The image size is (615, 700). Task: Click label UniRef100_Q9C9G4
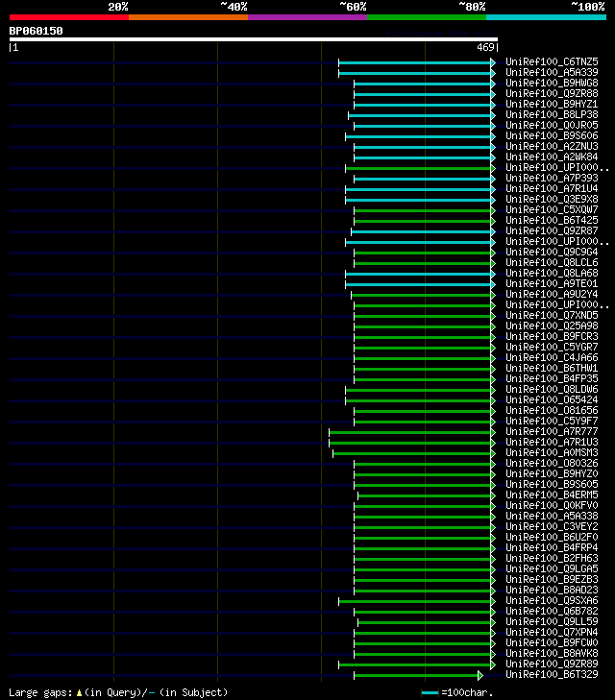tap(552, 252)
